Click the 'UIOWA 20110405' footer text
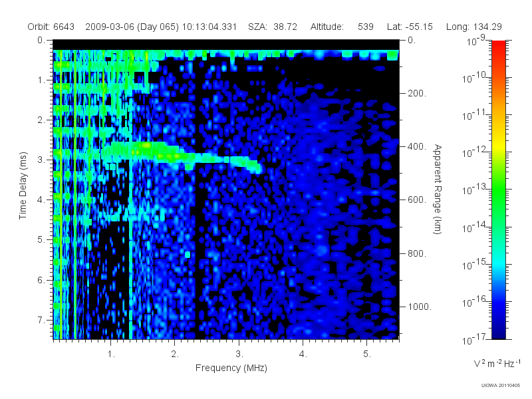This screenshot has height=399, width=532. pos(501,386)
